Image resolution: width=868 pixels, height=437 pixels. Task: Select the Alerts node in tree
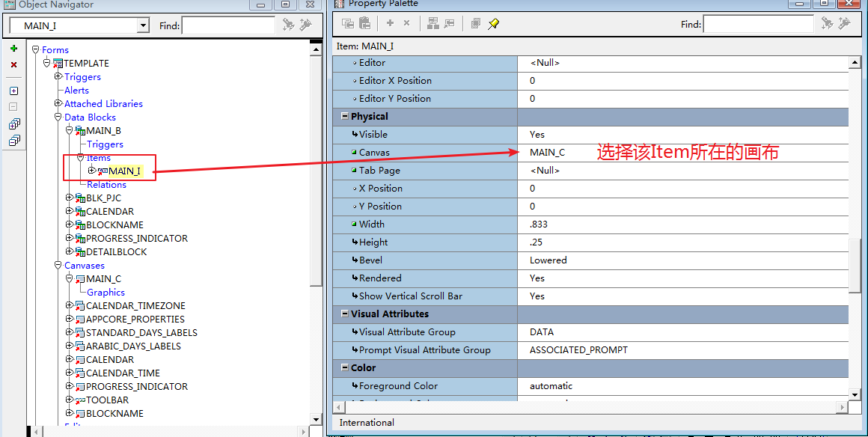pyautogui.click(x=76, y=91)
